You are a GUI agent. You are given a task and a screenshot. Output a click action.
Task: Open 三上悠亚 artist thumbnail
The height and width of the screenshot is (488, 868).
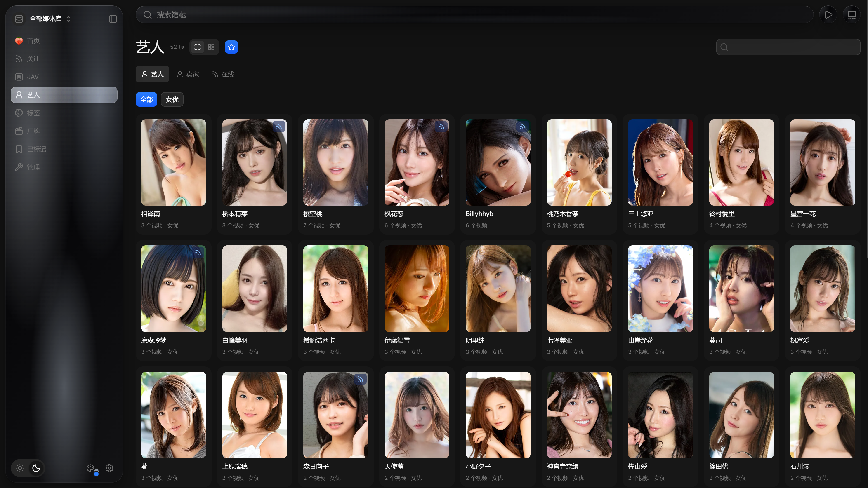click(x=660, y=162)
